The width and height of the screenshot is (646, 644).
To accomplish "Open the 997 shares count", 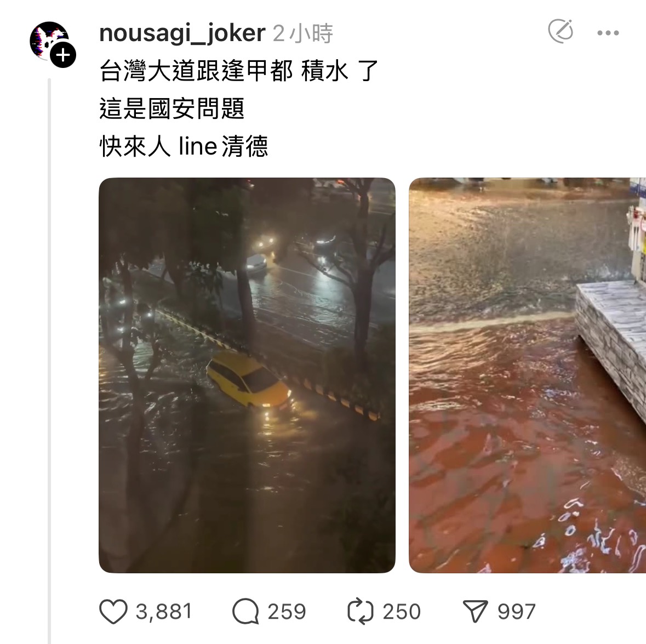I will point(517,612).
